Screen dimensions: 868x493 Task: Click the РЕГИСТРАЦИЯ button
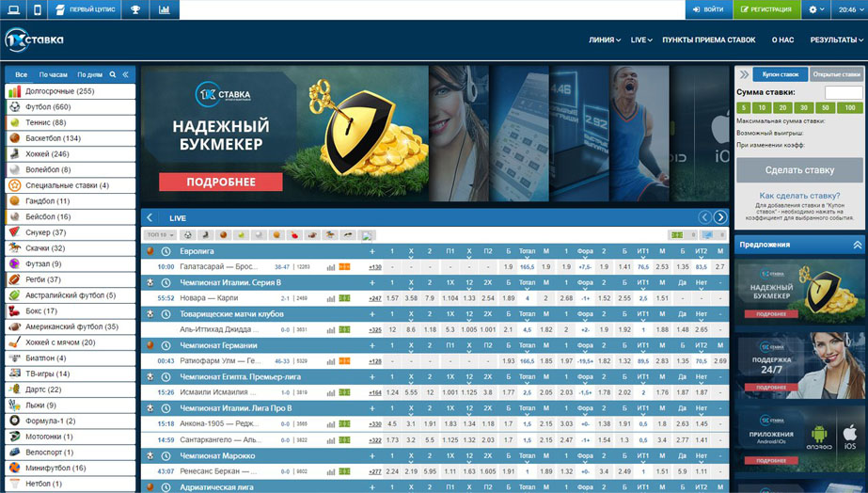[767, 9]
